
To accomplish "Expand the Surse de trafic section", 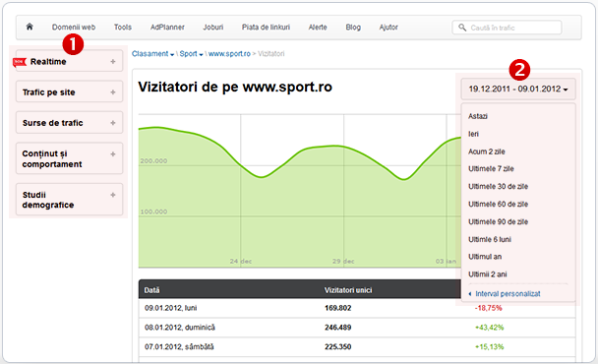I will point(69,122).
